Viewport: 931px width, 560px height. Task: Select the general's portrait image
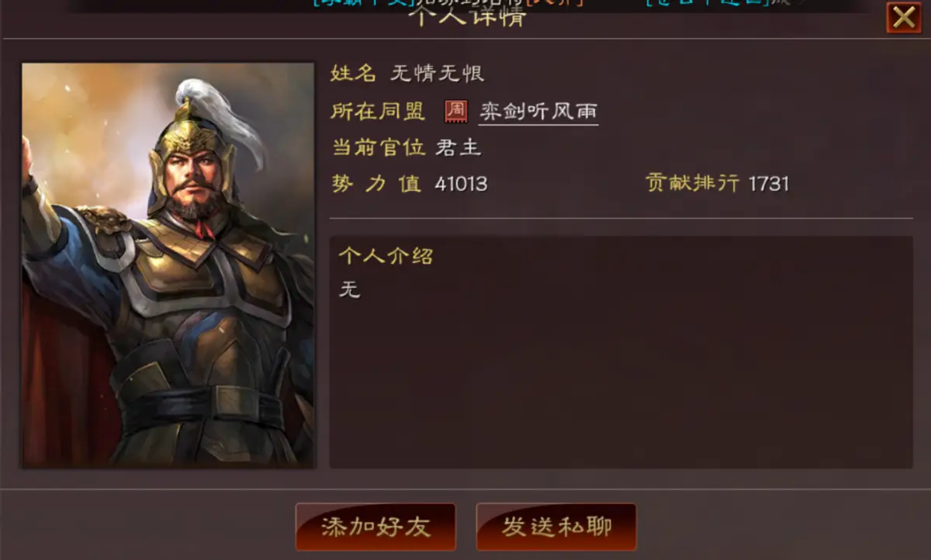tap(168, 265)
